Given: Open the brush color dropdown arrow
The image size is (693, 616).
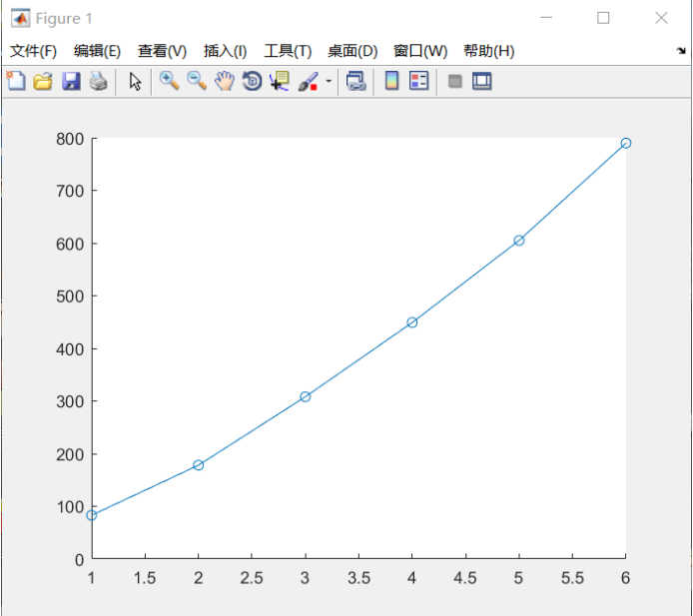Looking at the screenshot, I should pyautogui.click(x=329, y=81).
